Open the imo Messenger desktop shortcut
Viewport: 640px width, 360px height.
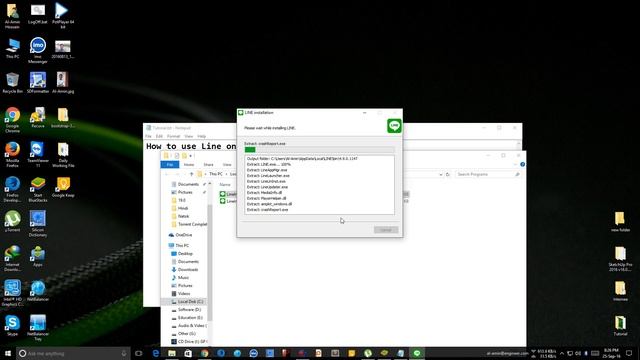coord(38,50)
